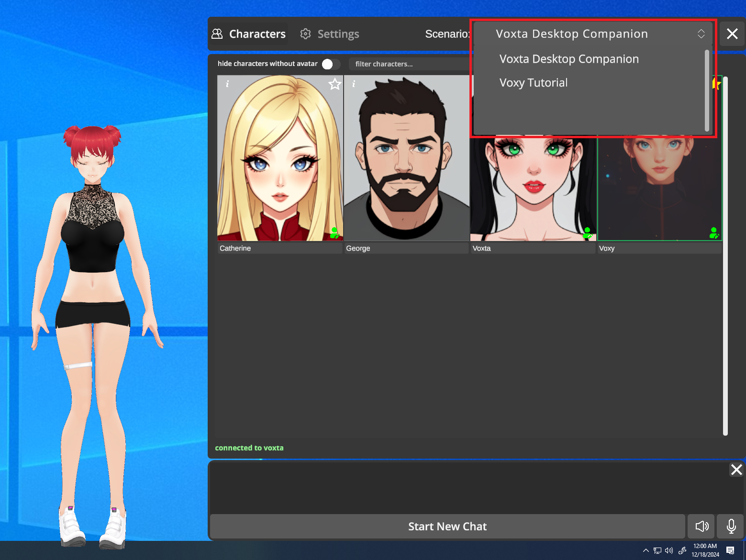Screen dimensions: 746x560
Task: Click the filter characters input field
Action: point(409,64)
